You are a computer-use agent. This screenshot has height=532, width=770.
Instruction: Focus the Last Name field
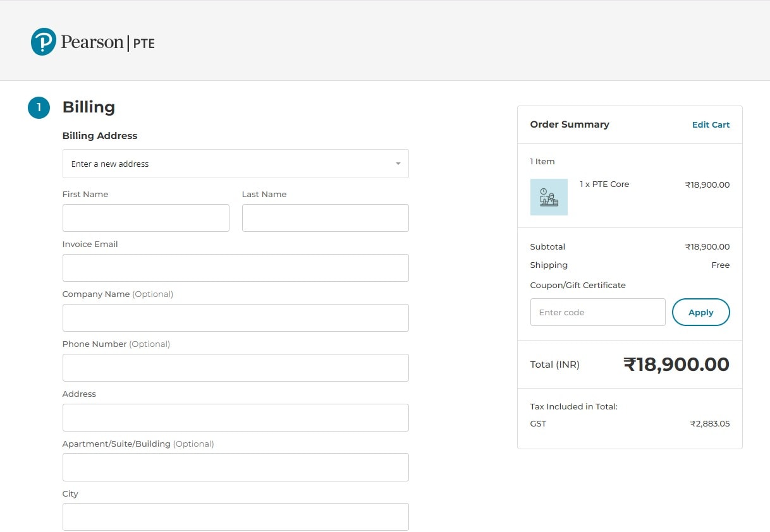point(326,218)
